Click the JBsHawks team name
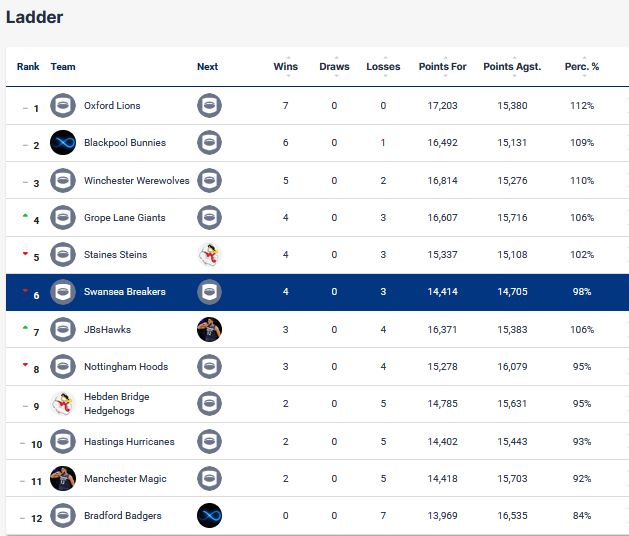 coord(108,329)
